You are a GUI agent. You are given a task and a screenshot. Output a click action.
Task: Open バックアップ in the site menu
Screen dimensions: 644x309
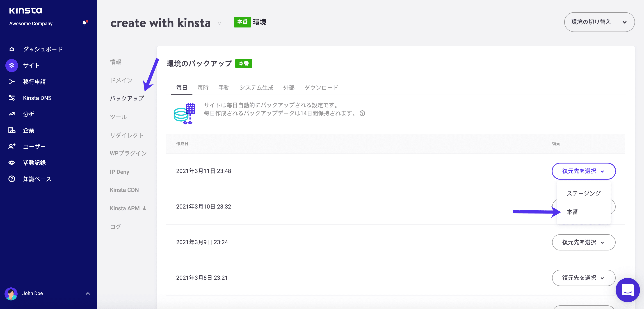[126, 98]
